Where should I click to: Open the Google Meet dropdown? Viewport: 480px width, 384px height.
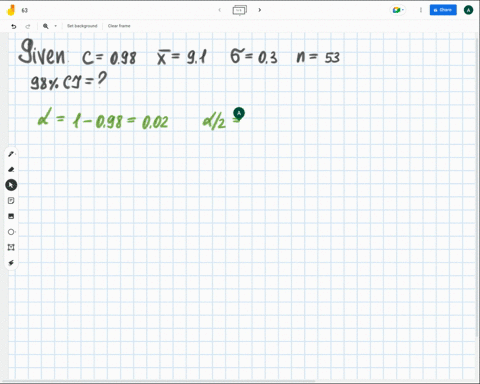(398, 10)
